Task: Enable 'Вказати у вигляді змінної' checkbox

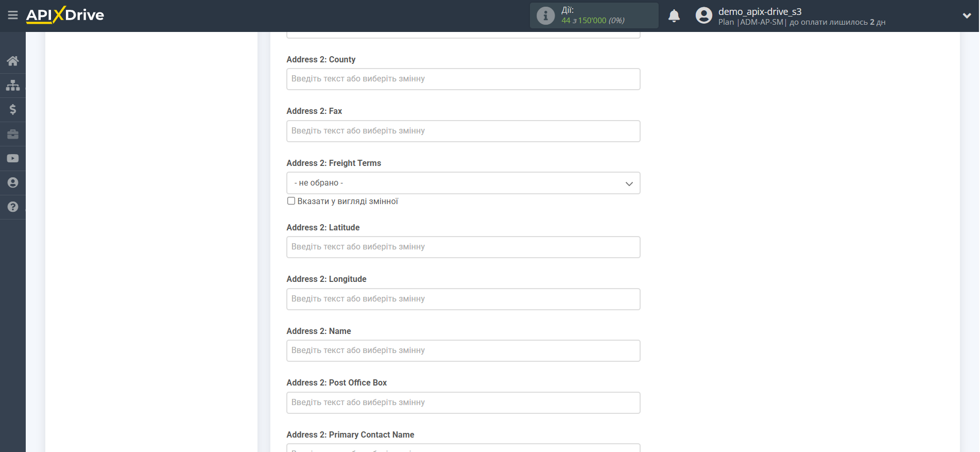Action: (x=291, y=201)
